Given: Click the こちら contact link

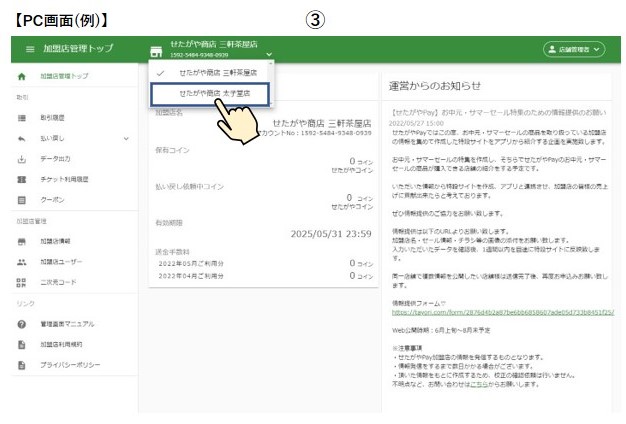Looking at the screenshot, I should click(479, 384).
